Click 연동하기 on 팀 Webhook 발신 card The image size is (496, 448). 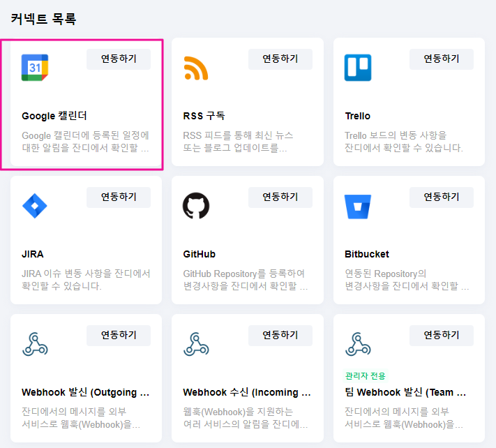click(442, 336)
